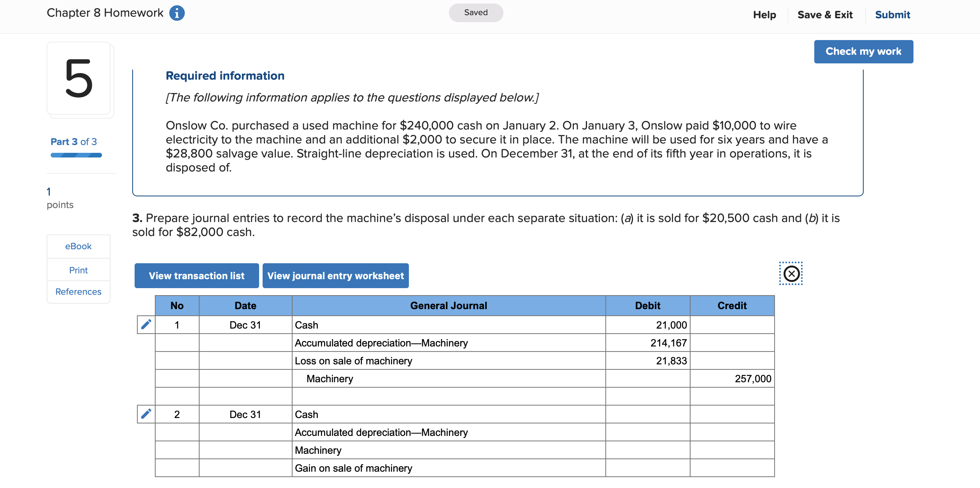Click the Machinery credit cell showing 257,000
Viewport: 980px width, 488px height.
click(732, 379)
